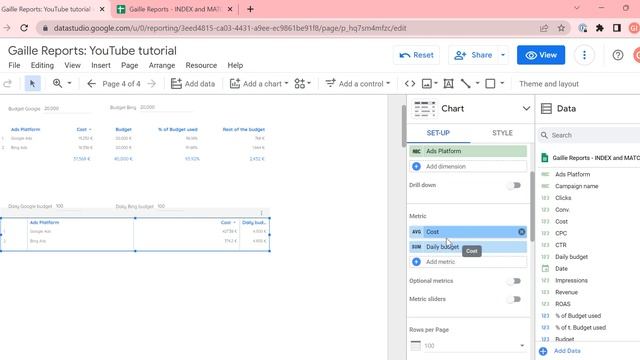
Task: Click the data source sheet icon
Action: pos(544,158)
